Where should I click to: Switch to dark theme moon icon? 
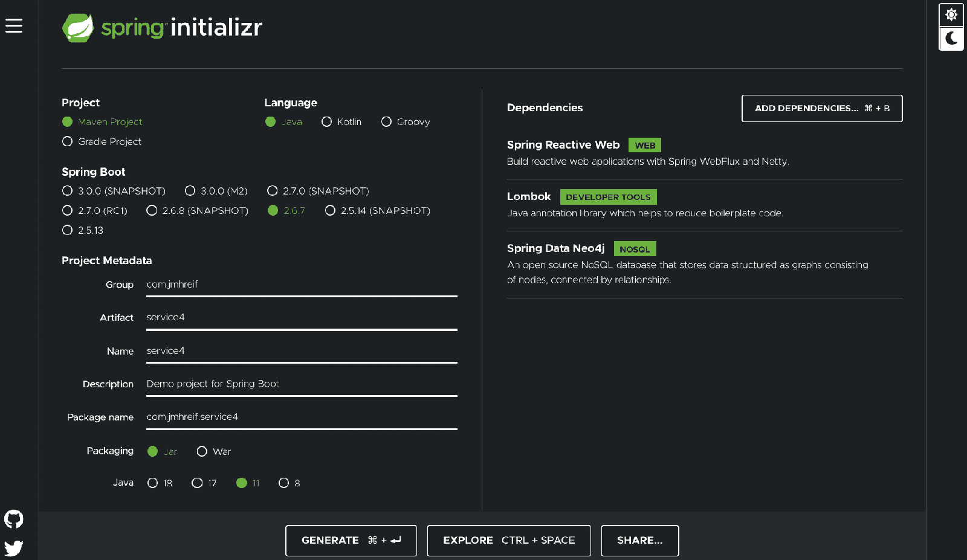click(951, 39)
